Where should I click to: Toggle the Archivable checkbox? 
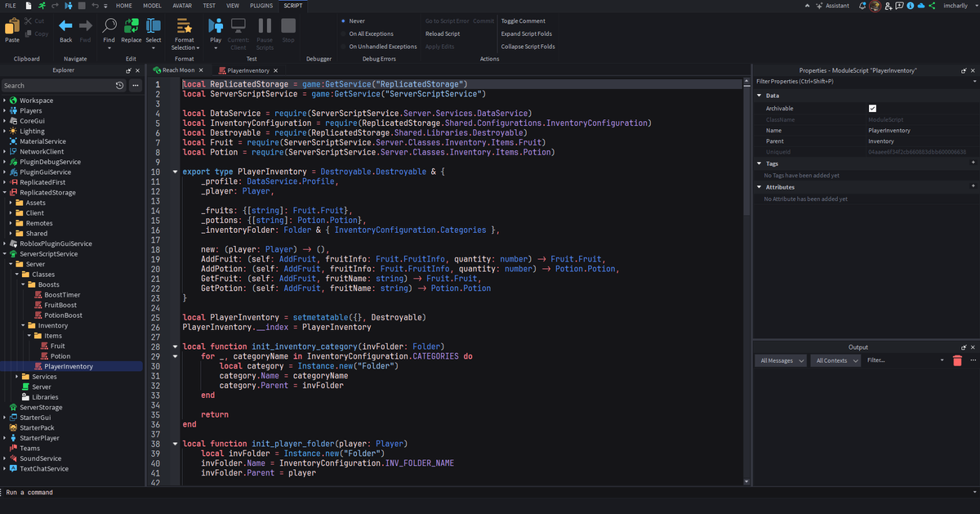[x=872, y=108]
